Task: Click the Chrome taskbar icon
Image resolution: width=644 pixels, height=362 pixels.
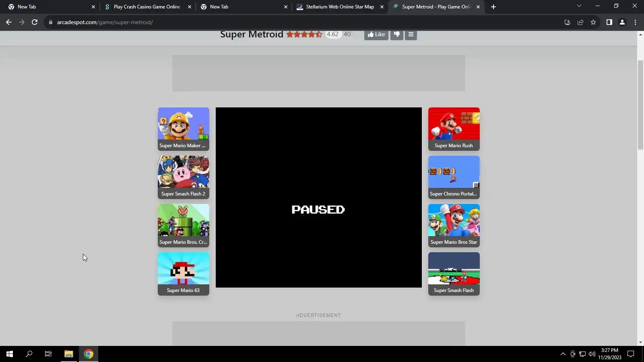Action: (x=89, y=354)
